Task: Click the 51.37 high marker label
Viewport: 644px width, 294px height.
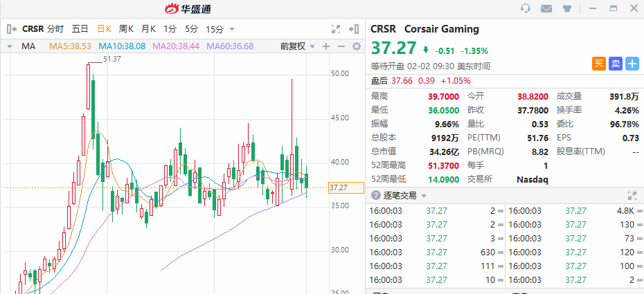Action: tap(112, 59)
